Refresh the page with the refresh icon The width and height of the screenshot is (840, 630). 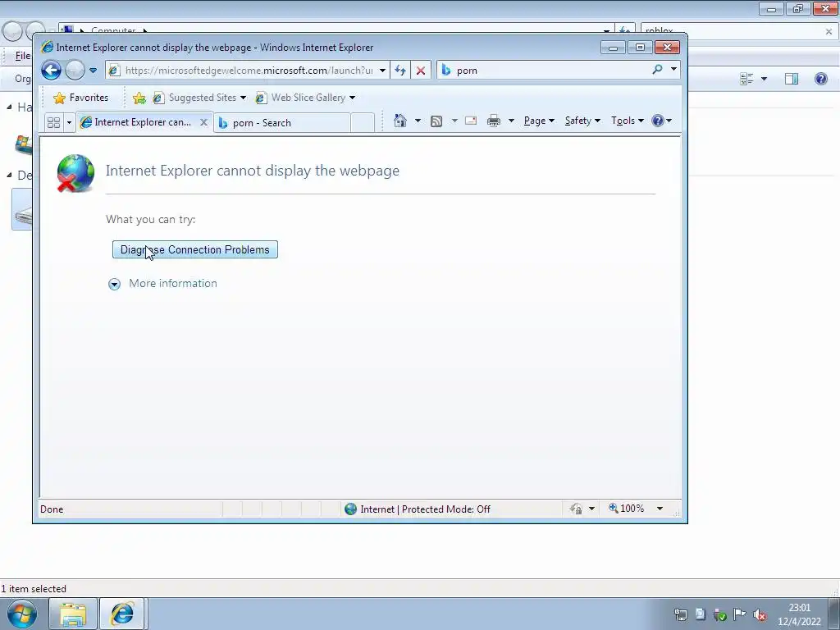[400, 71]
